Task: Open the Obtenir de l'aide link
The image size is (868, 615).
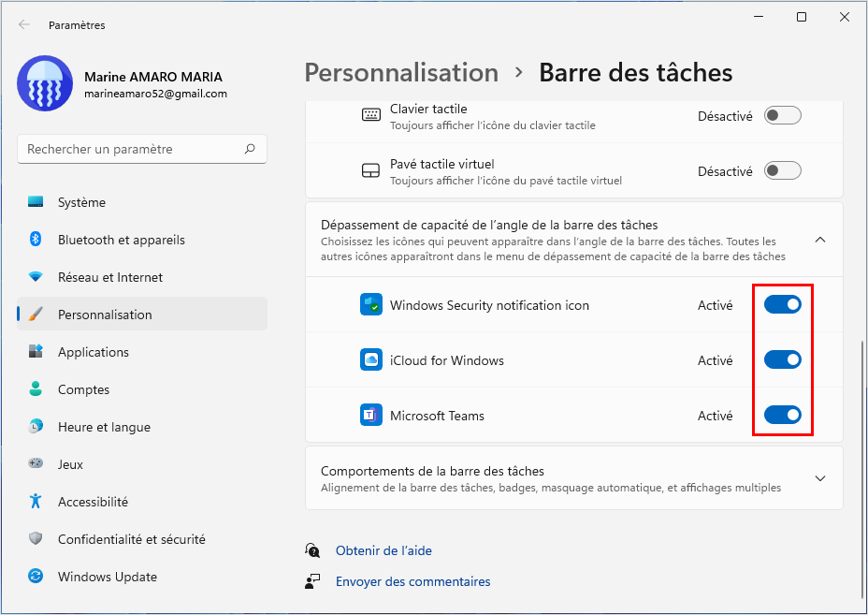Action: pyautogui.click(x=383, y=550)
